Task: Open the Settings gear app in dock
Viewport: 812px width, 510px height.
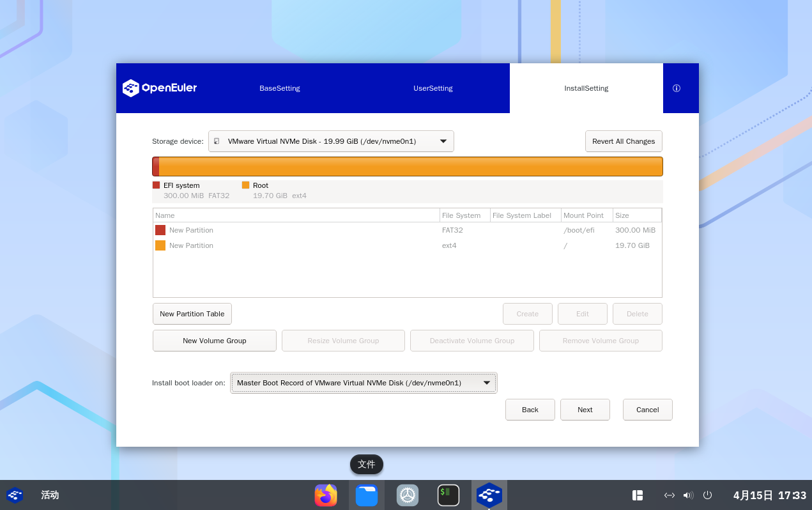Action: click(x=408, y=495)
